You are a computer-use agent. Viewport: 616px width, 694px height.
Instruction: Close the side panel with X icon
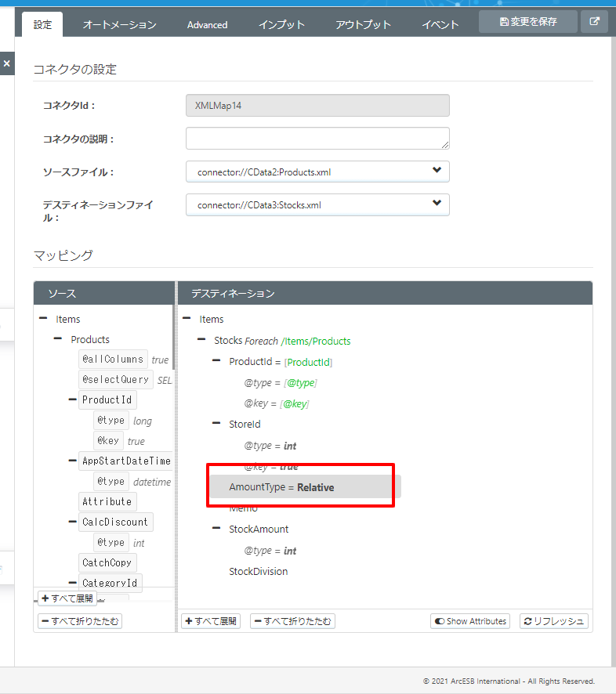point(6,63)
